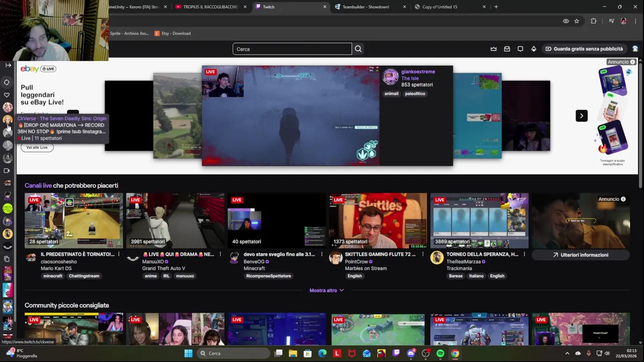
Task: Select the animali tag
Action: [x=391, y=94]
